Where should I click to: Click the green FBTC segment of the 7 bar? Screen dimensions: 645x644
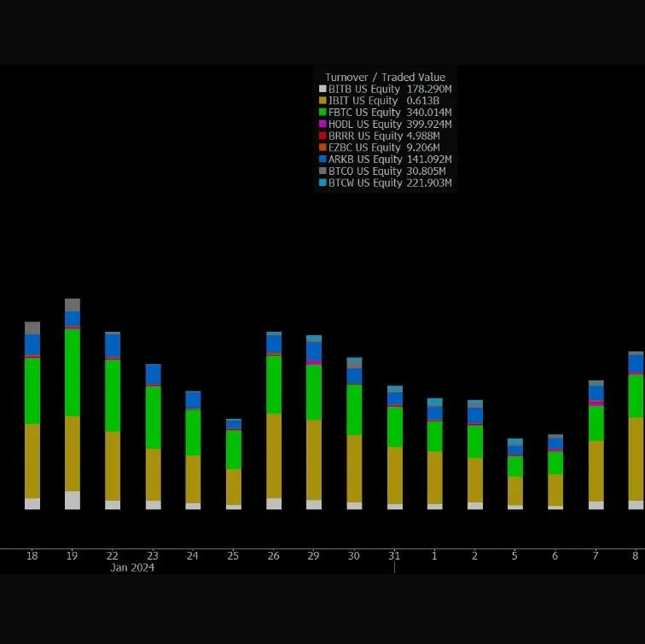(x=596, y=424)
